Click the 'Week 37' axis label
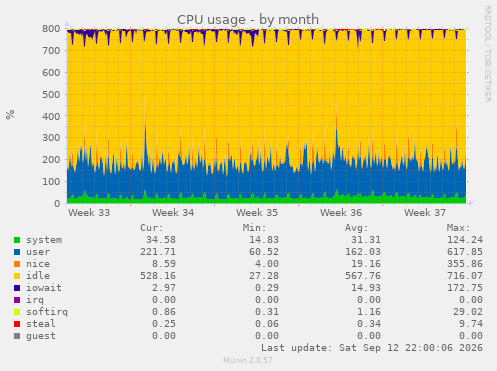The height and width of the screenshot is (371, 497). (x=425, y=213)
